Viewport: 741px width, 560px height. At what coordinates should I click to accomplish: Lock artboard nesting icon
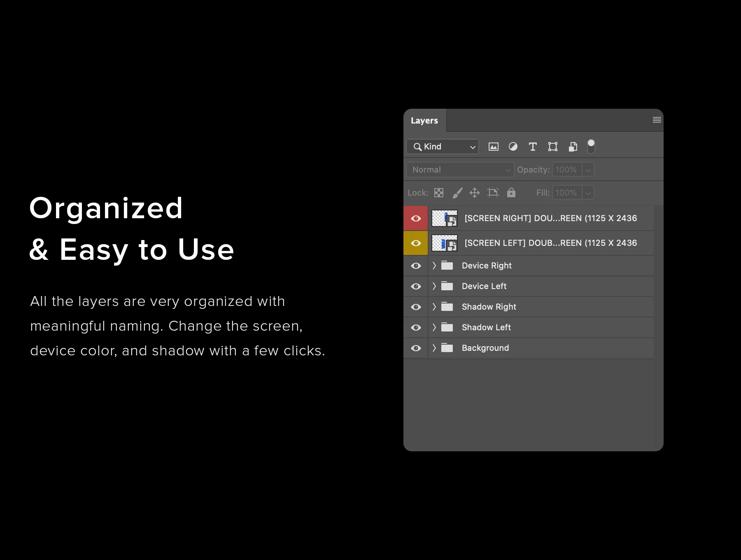point(493,193)
